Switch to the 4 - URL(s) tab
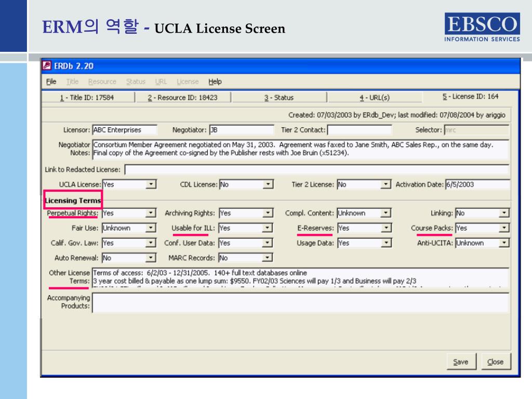The height and width of the screenshot is (399, 532). point(375,97)
